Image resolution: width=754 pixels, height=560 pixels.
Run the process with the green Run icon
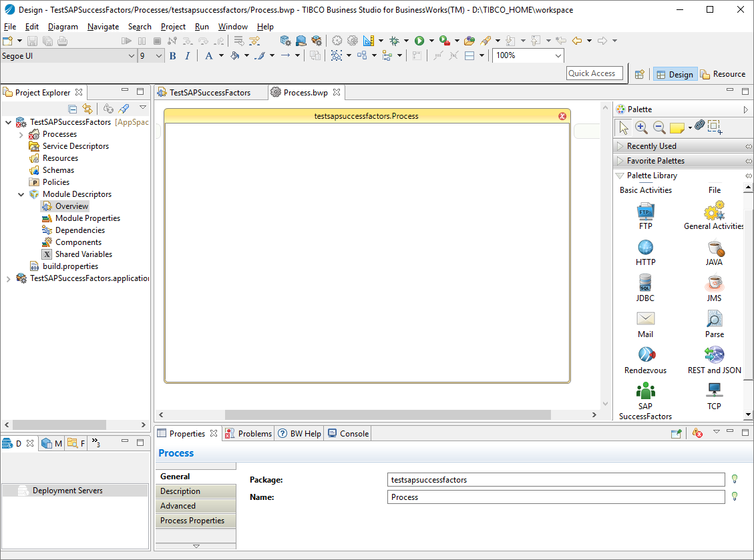419,40
